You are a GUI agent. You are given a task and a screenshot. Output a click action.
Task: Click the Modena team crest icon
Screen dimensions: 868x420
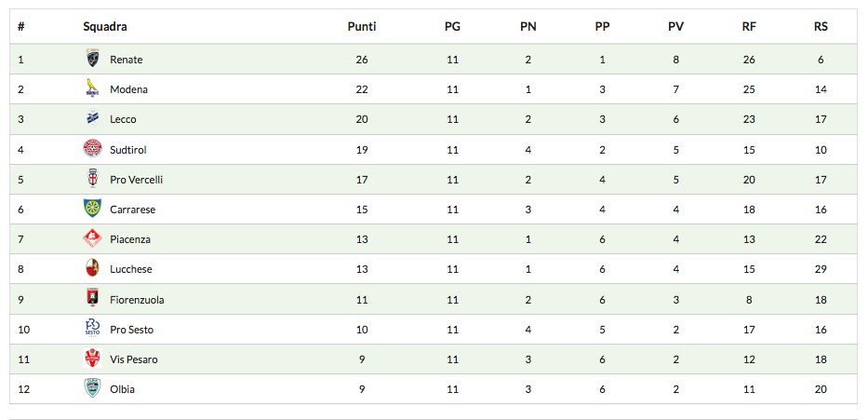92,89
